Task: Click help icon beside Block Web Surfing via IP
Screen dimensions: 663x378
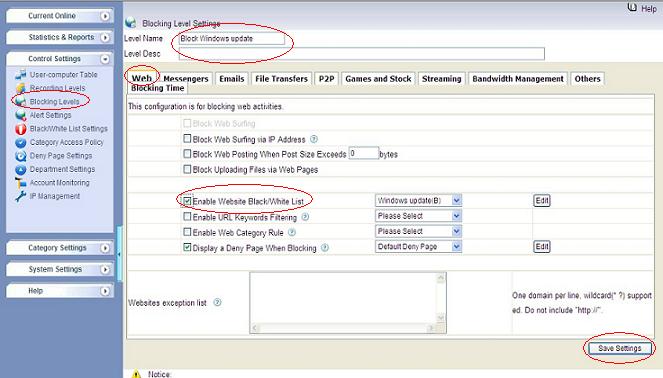Action: click(x=314, y=139)
